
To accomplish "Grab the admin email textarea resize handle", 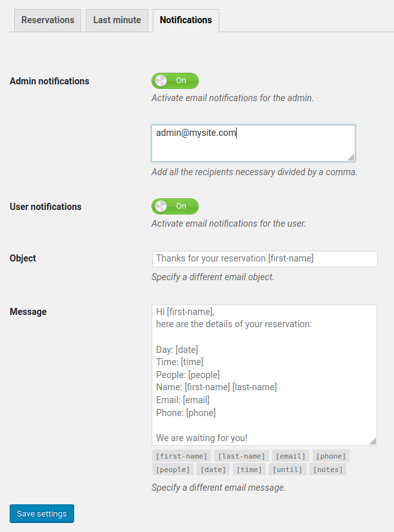I will coord(351,157).
